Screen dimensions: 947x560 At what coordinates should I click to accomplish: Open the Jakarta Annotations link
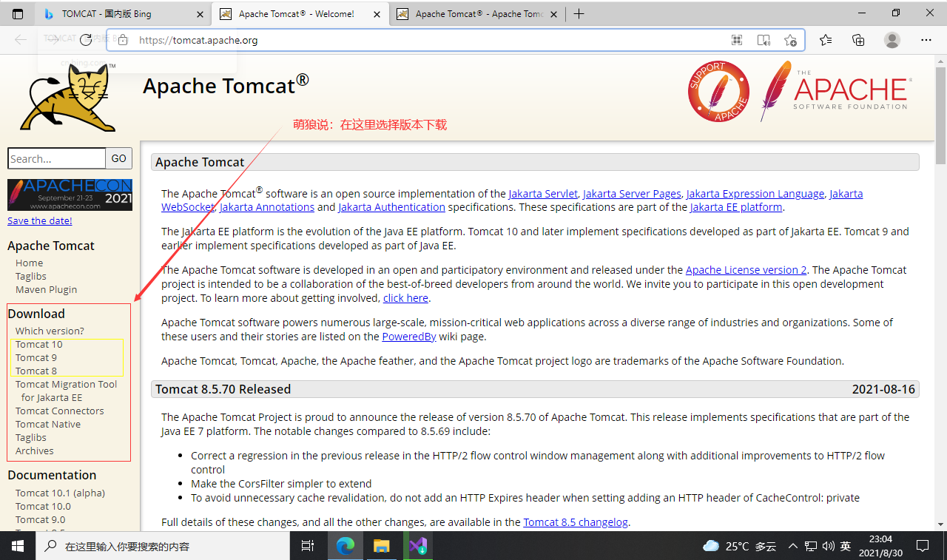[267, 207]
